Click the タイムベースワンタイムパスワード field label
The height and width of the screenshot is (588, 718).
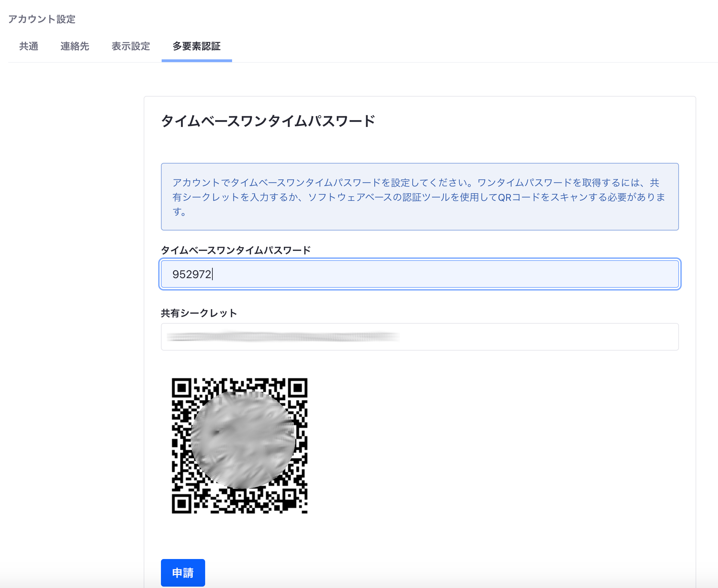pyautogui.click(x=236, y=250)
